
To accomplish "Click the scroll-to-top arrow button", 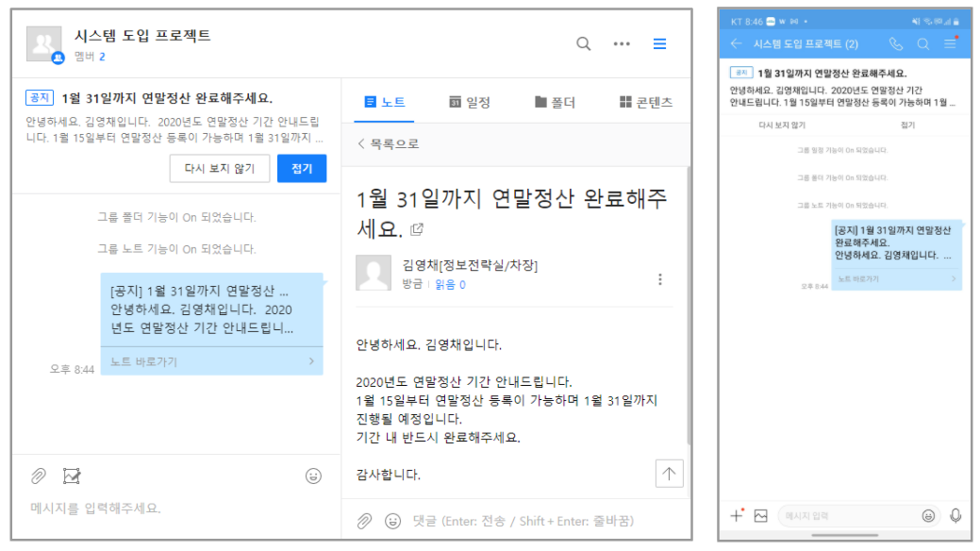I will (670, 474).
